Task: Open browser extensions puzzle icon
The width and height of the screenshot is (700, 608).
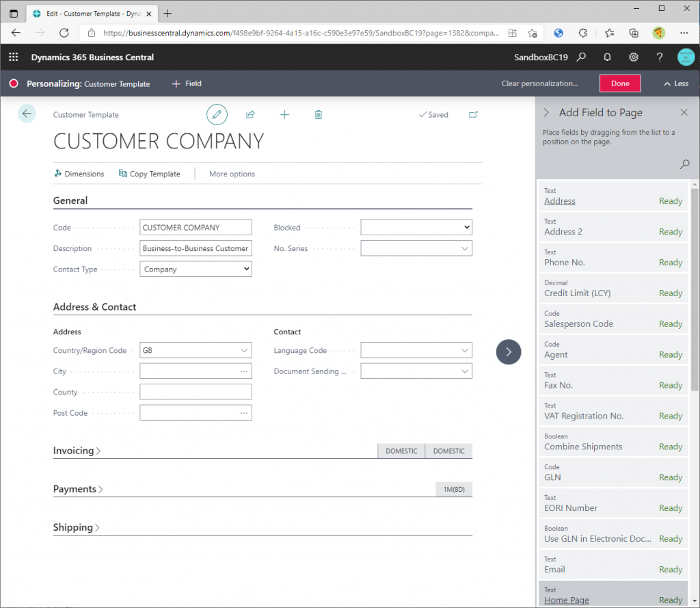Action: coord(582,33)
